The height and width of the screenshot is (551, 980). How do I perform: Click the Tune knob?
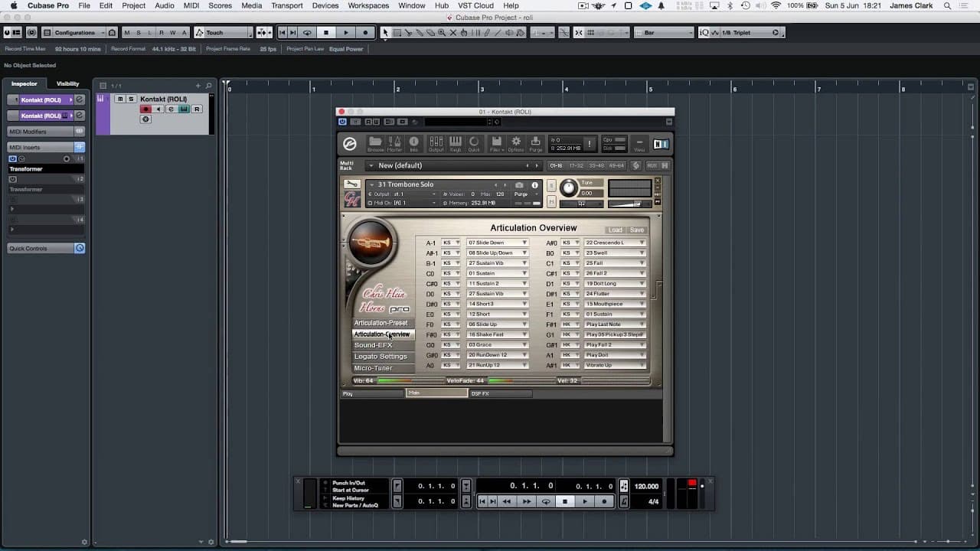569,188
